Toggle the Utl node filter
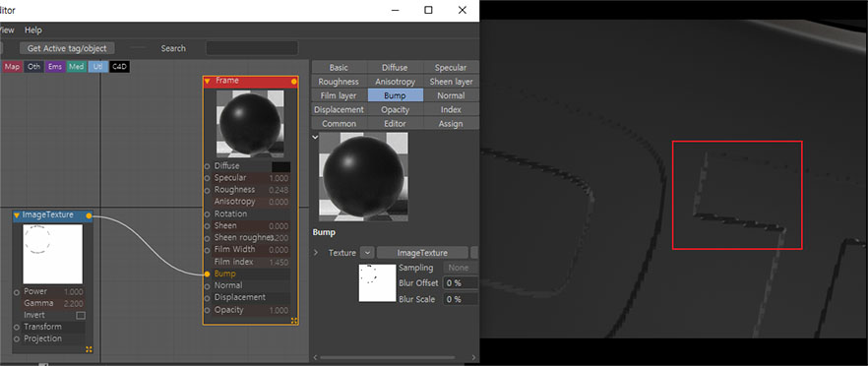 98,67
